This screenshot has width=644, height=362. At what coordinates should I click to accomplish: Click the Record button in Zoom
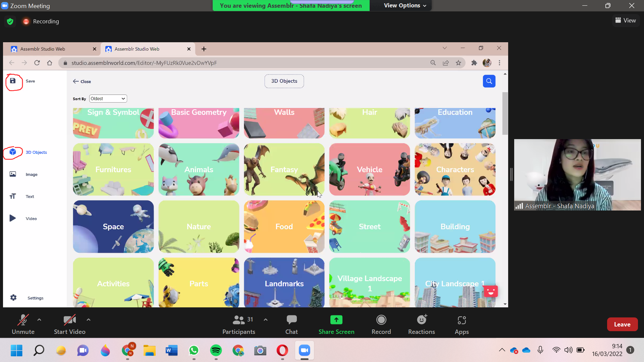[x=381, y=320]
